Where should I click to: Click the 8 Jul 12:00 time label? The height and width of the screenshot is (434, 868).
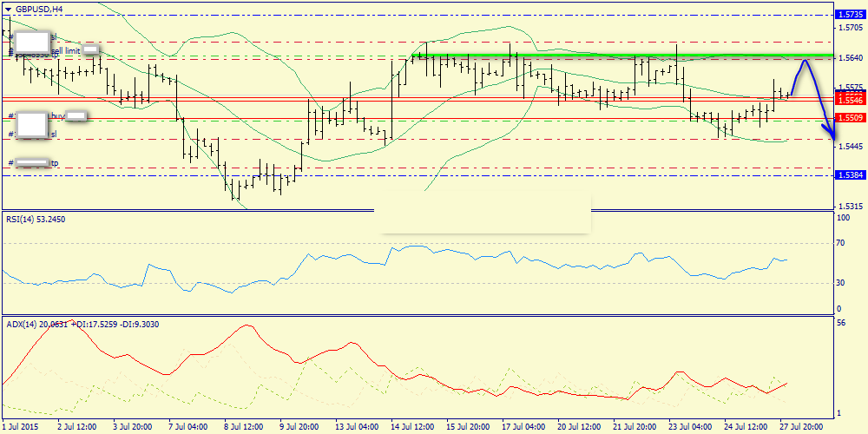245,427
